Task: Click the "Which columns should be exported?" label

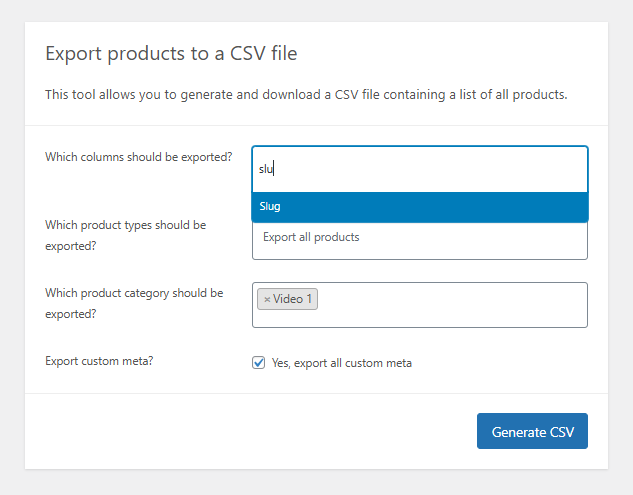Action: (x=139, y=157)
